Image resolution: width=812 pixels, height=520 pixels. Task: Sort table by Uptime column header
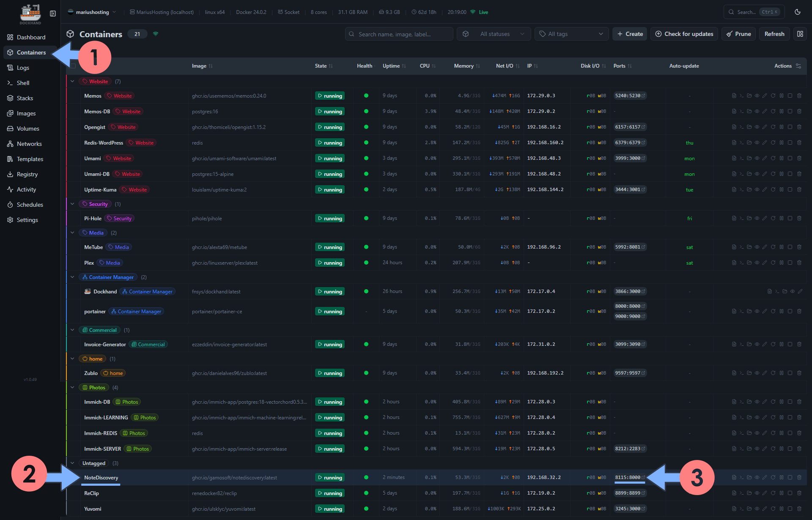pyautogui.click(x=394, y=66)
